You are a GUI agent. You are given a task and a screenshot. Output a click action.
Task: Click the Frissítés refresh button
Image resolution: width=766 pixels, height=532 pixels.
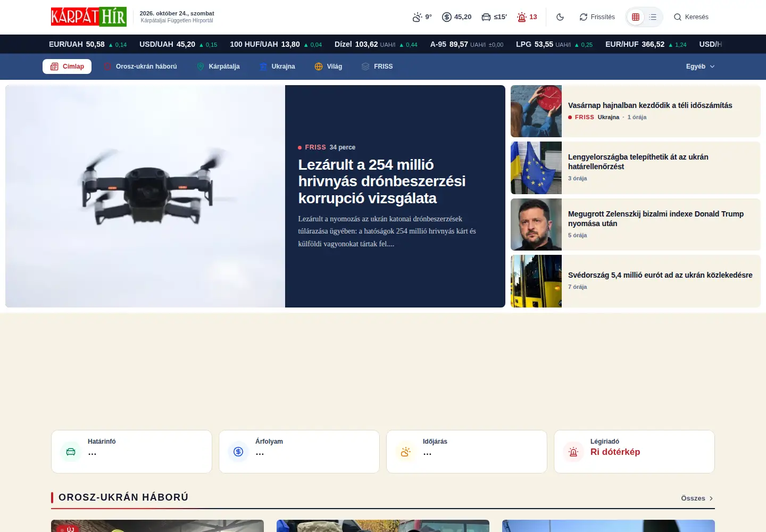click(597, 17)
